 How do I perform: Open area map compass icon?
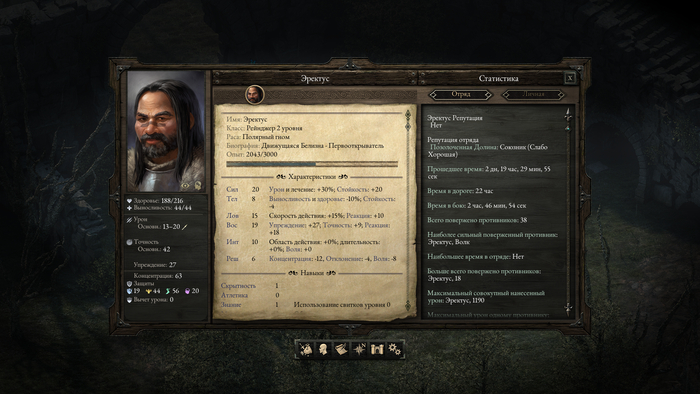pyautogui.click(x=359, y=349)
